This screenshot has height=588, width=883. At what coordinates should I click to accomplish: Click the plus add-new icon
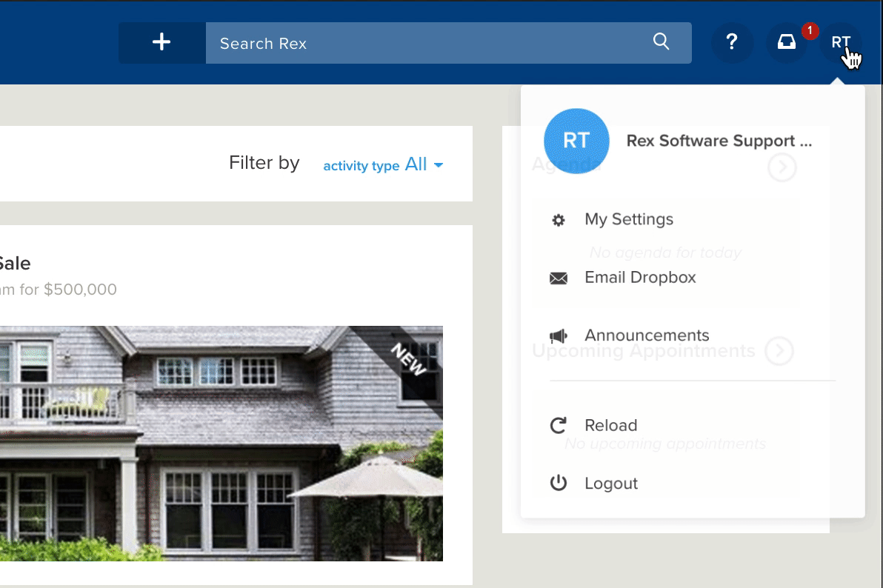pyautogui.click(x=161, y=42)
